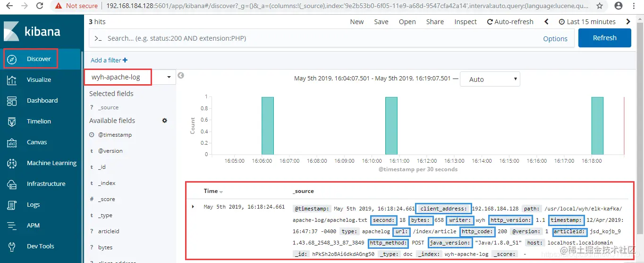Open query Options link

(555, 39)
